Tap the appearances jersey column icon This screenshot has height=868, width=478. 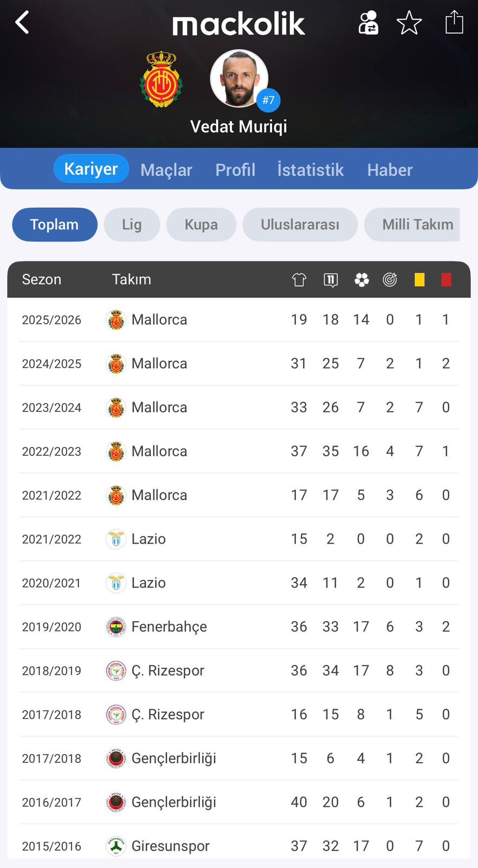(299, 279)
